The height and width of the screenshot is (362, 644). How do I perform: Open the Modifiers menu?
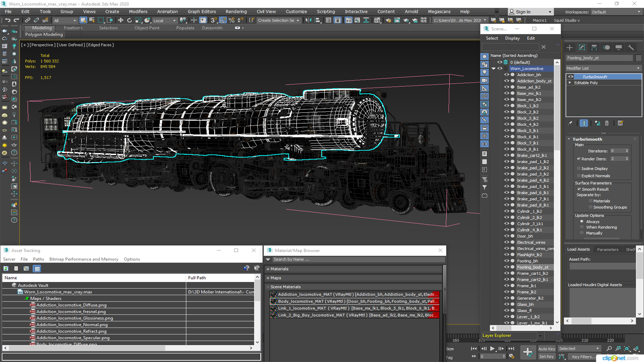[138, 11]
